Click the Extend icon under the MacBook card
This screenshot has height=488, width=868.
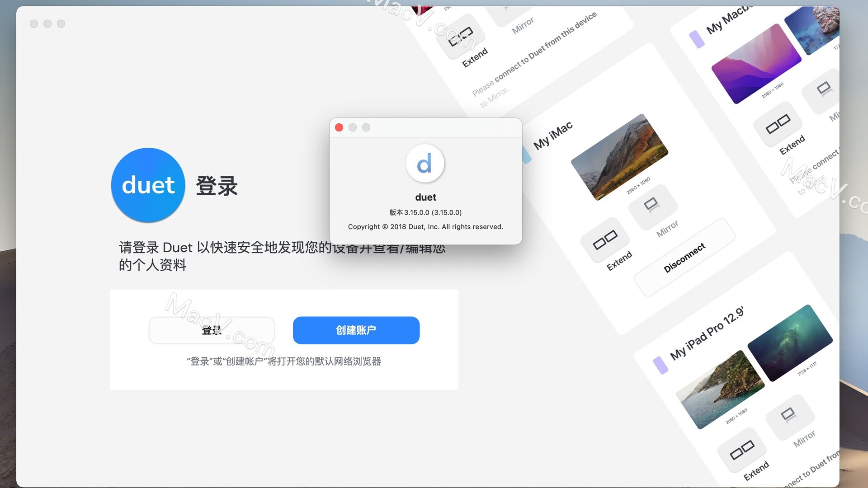(778, 124)
